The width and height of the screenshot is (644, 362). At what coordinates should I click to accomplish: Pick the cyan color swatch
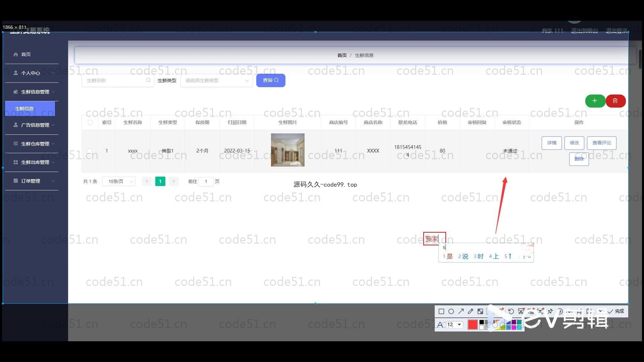pos(519,327)
